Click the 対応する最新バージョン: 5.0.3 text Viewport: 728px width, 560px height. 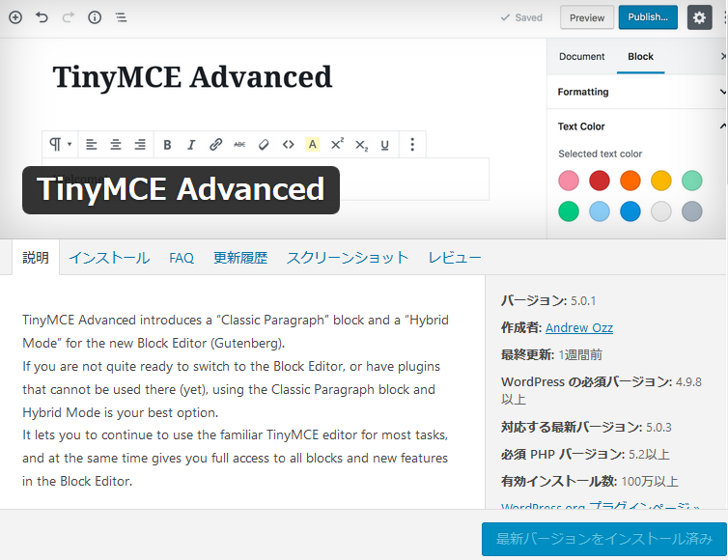coord(586,427)
